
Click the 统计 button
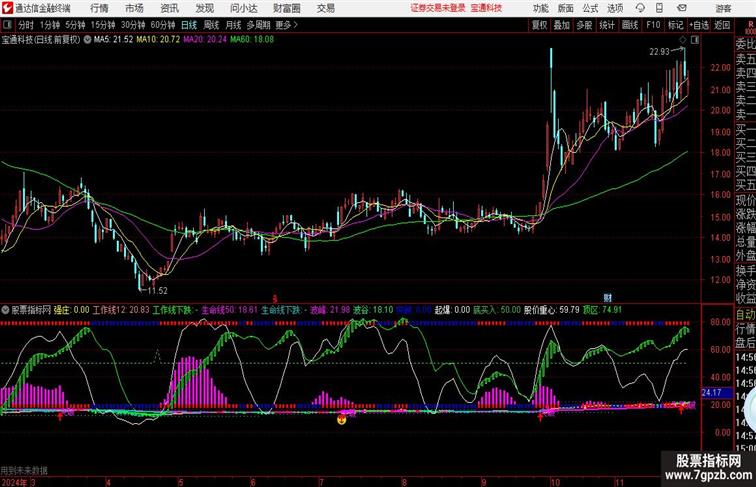[x=607, y=25]
